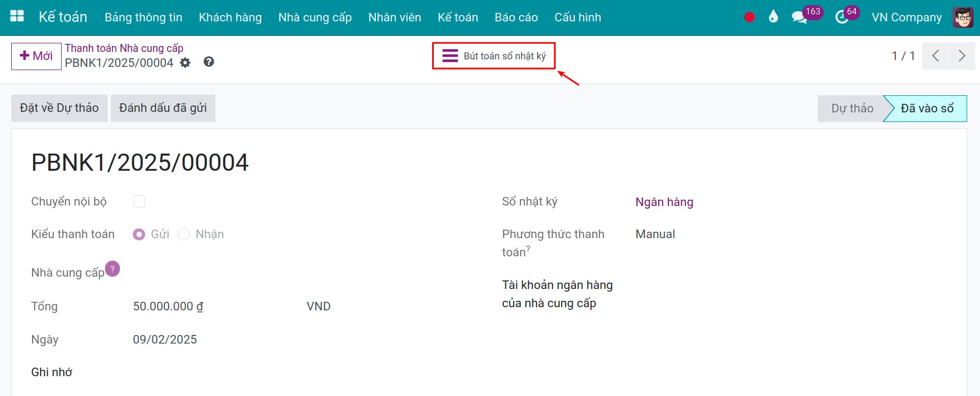This screenshot has height=396, width=980.
Task: Open the Ngân hàng journal link
Action: coord(664,202)
